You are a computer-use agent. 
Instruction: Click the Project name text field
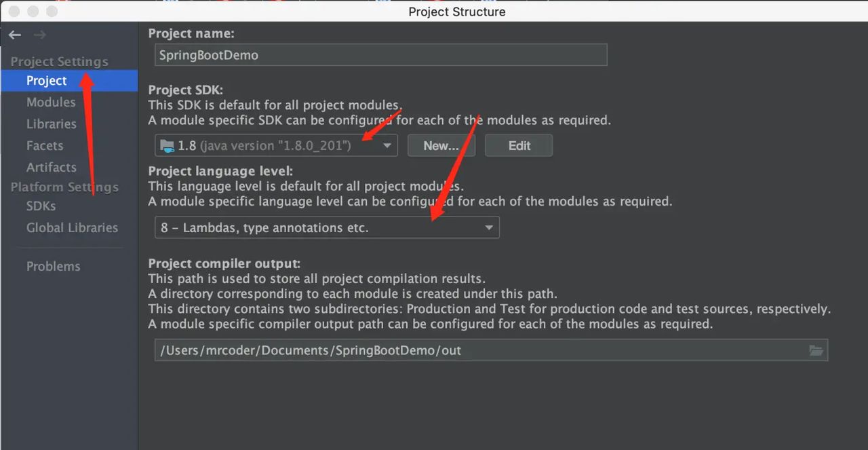tap(380, 56)
